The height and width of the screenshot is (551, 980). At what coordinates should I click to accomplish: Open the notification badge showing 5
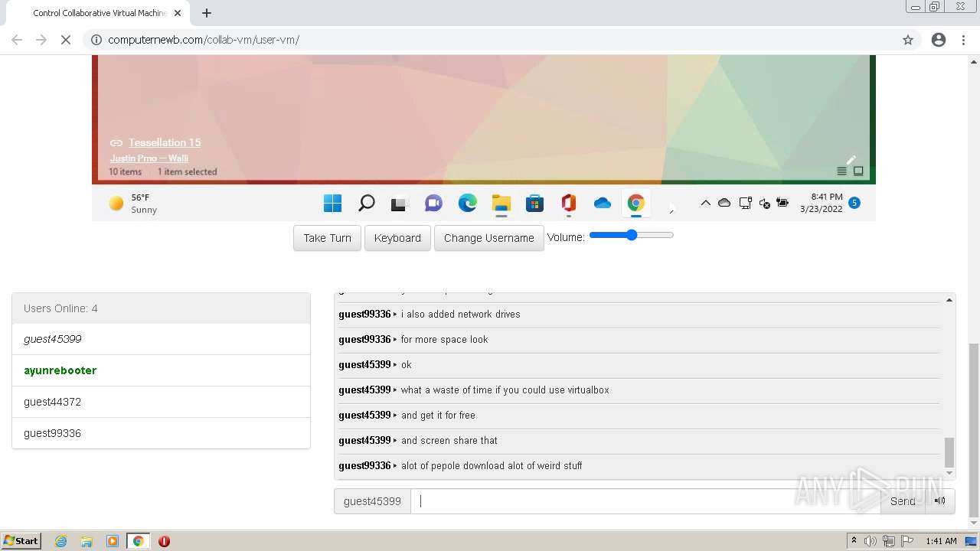(854, 203)
